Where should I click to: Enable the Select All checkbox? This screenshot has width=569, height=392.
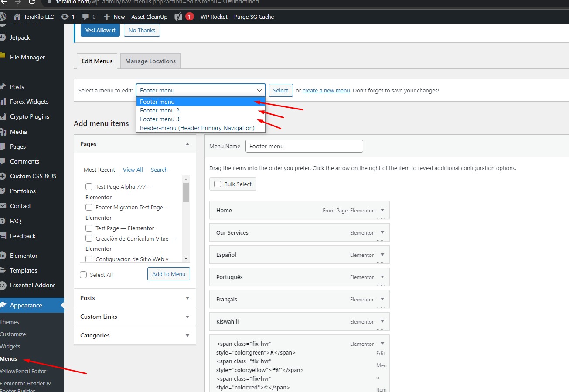click(83, 275)
